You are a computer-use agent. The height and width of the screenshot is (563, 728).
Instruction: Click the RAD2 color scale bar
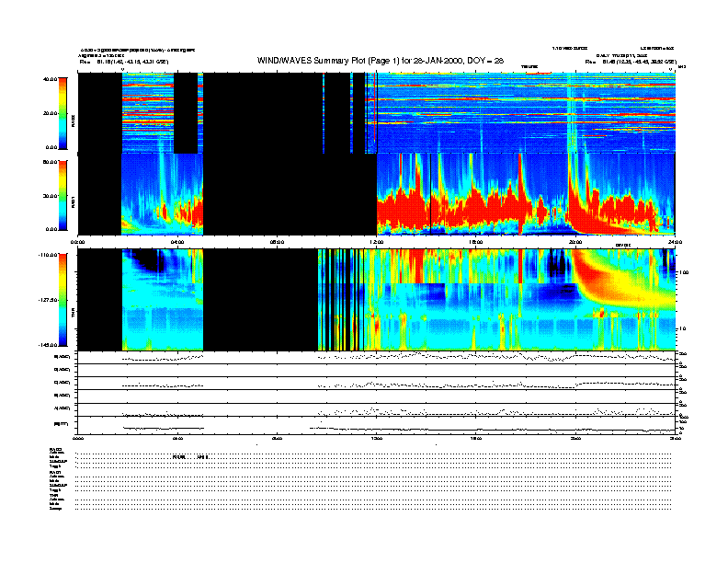point(63,112)
